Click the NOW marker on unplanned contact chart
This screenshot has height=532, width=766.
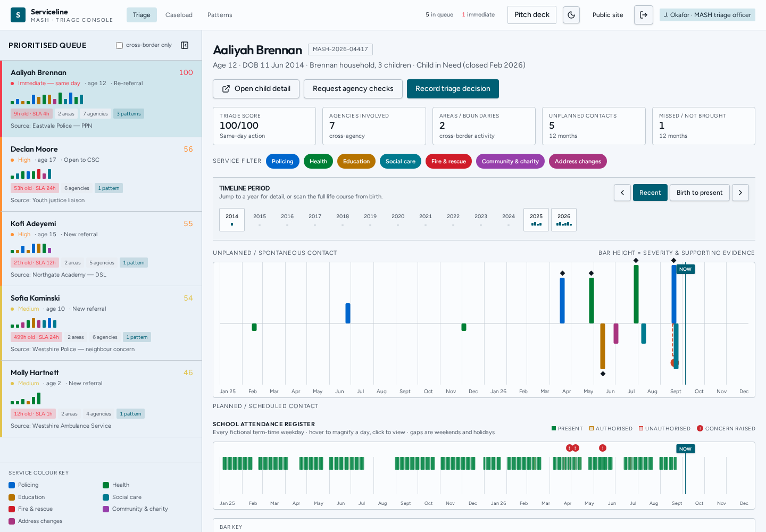tap(686, 269)
